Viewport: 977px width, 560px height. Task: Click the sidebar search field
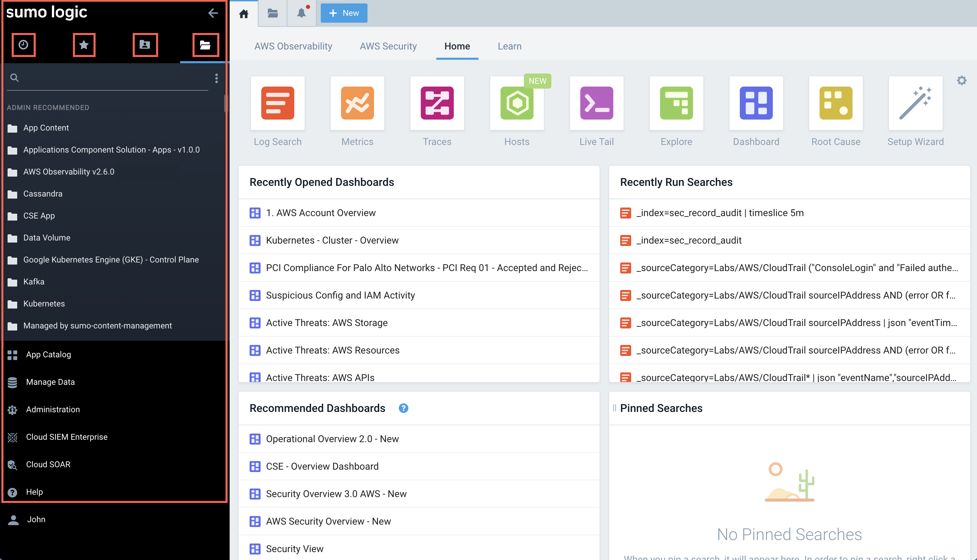108,78
